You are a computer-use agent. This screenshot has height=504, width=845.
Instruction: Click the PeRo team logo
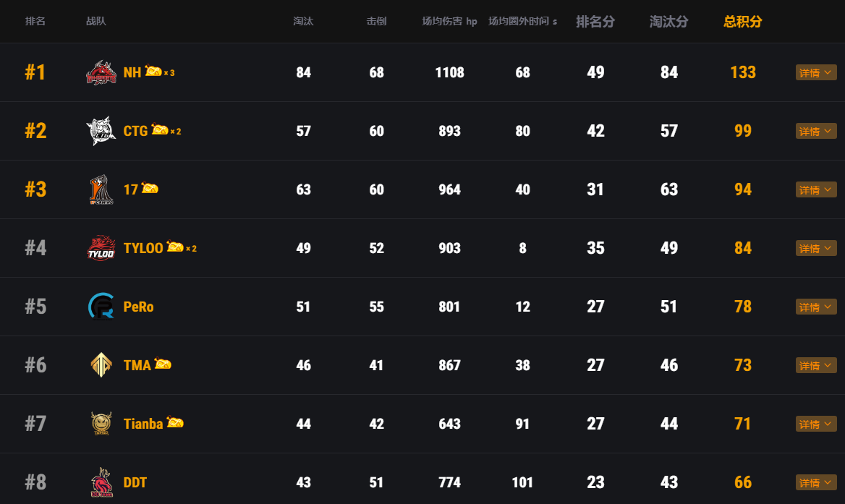point(101,307)
